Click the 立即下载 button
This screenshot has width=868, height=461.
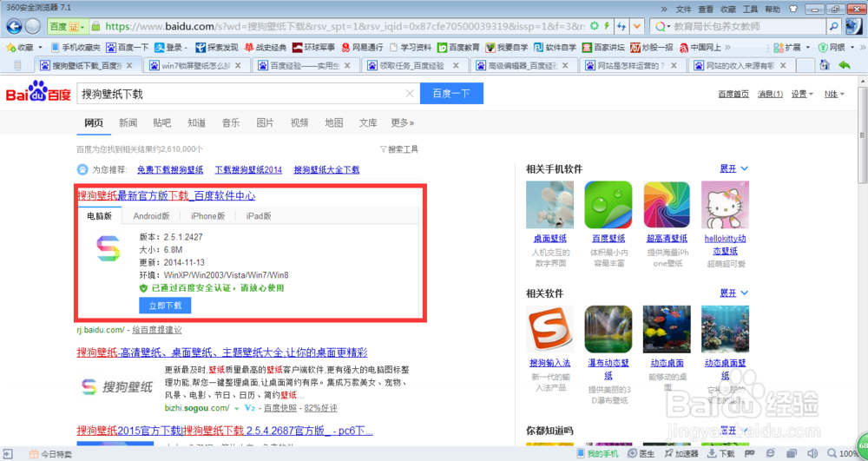click(x=165, y=306)
